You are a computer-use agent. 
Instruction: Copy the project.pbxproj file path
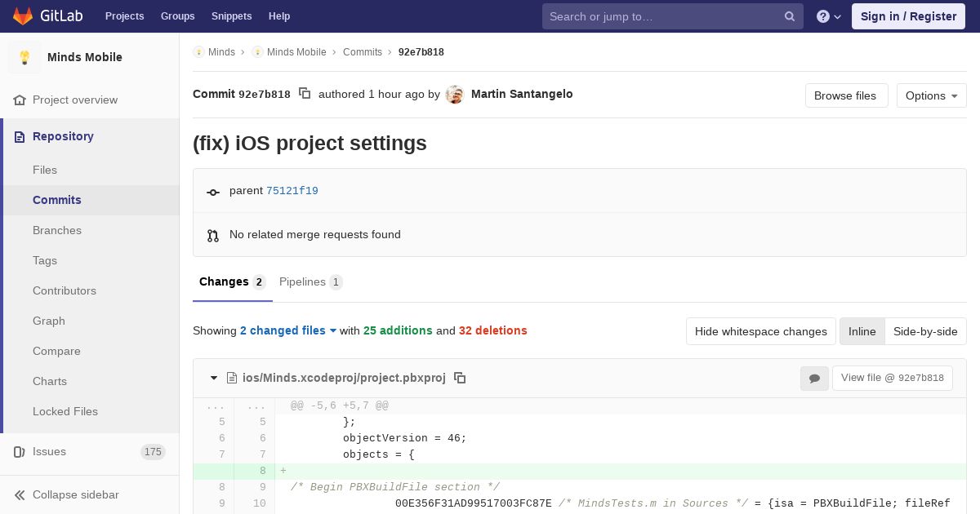click(460, 378)
